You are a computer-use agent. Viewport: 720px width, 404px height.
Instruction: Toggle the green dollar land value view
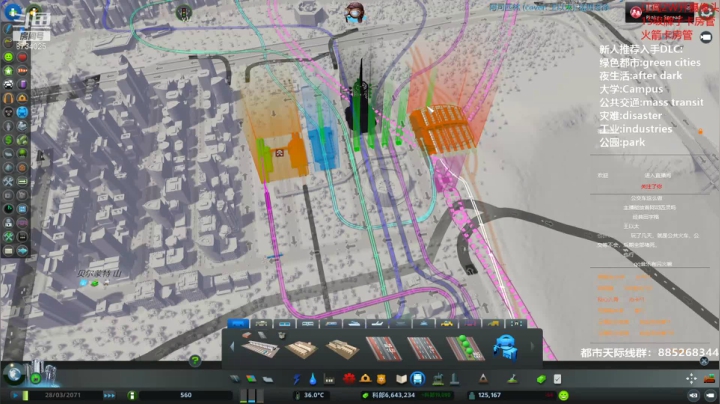9,140
